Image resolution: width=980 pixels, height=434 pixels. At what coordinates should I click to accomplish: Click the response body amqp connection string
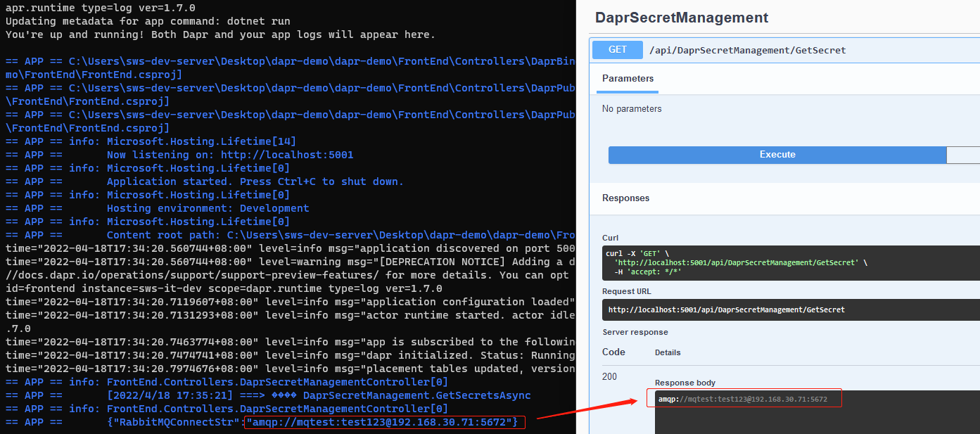pyautogui.click(x=743, y=400)
